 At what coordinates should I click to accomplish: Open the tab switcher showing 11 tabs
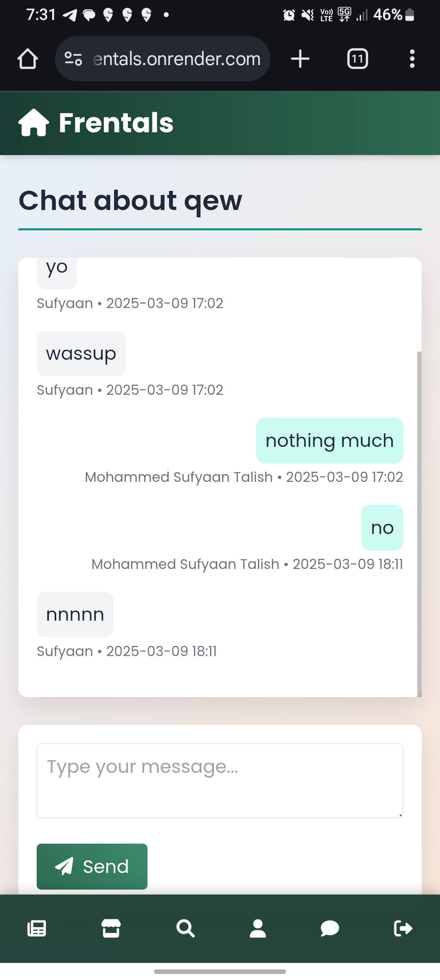(357, 59)
